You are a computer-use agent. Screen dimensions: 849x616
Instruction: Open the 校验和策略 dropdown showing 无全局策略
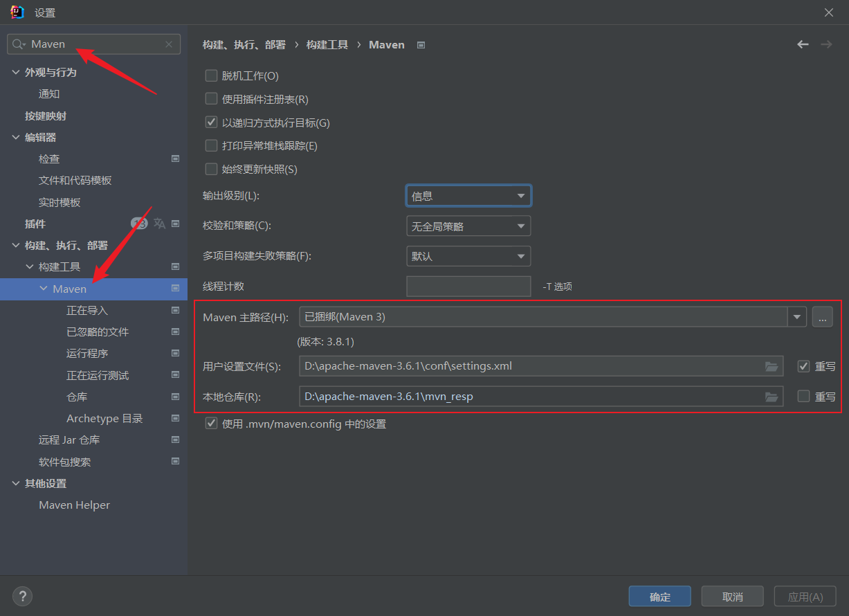(468, 226)
